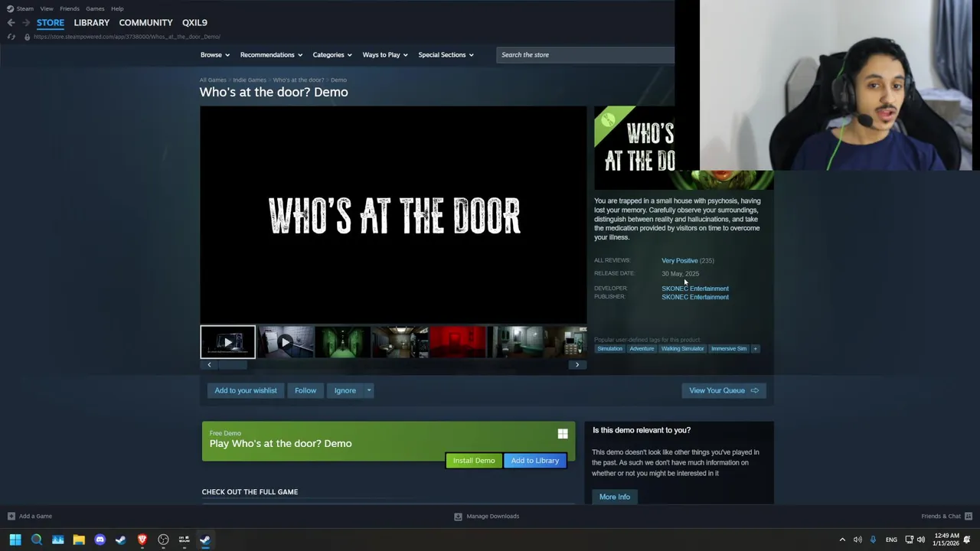Reload the store page with the refresh icon
Screen dimensions: 980x551
(11, 37)
